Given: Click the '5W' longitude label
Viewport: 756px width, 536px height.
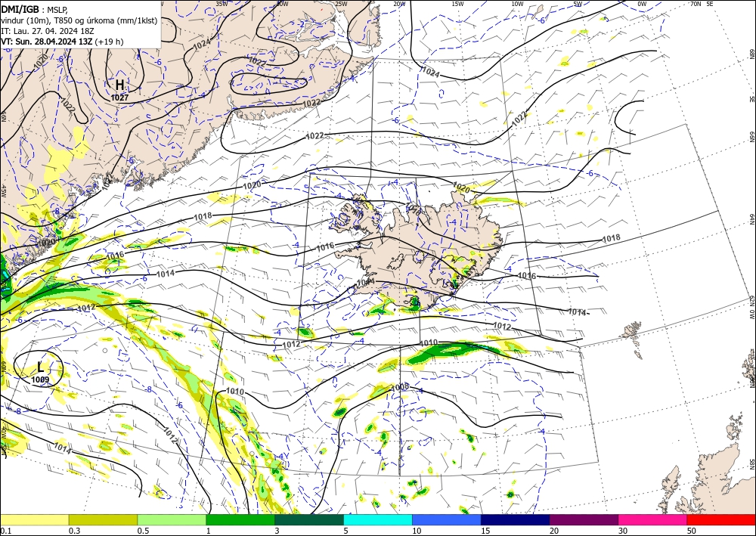Looking at the screenshot, I should pyautogui.click(x=578, y=4).
